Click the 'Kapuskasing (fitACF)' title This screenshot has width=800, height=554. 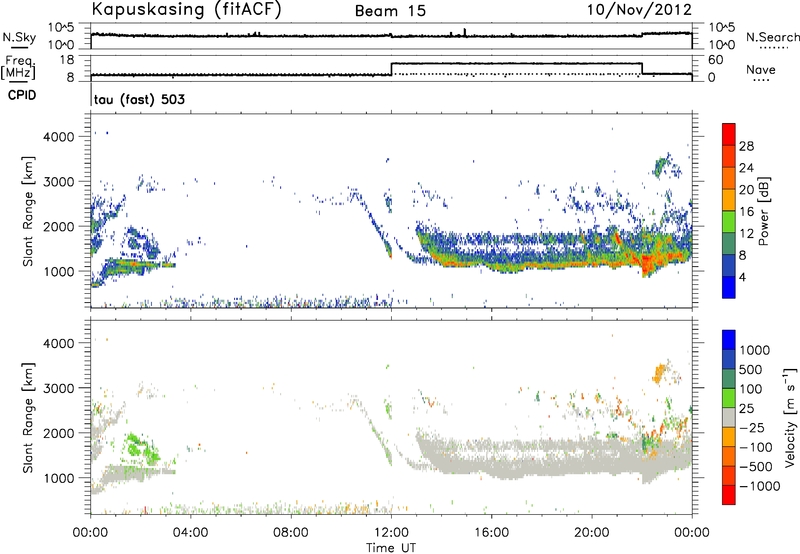(186, 9)
